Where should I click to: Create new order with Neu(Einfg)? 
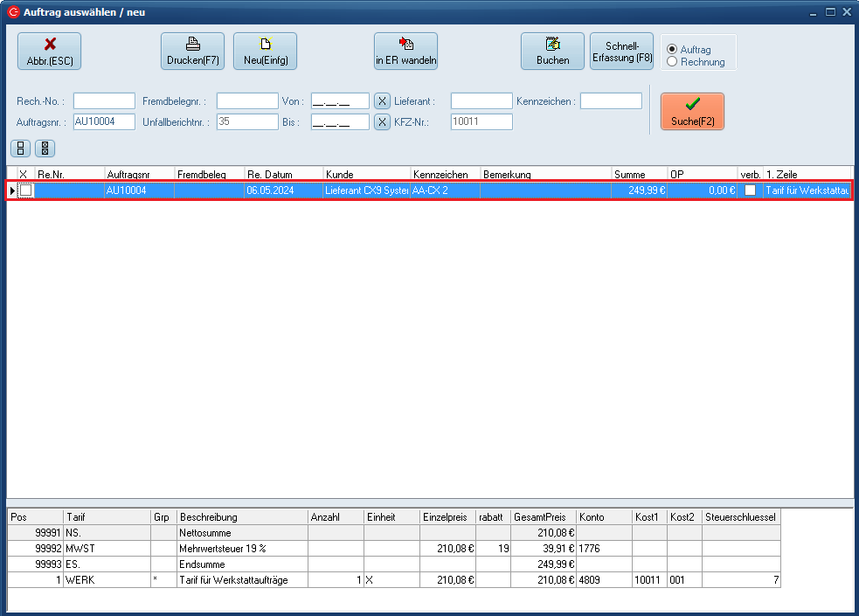pyautogui.click(x=265, y=52)
